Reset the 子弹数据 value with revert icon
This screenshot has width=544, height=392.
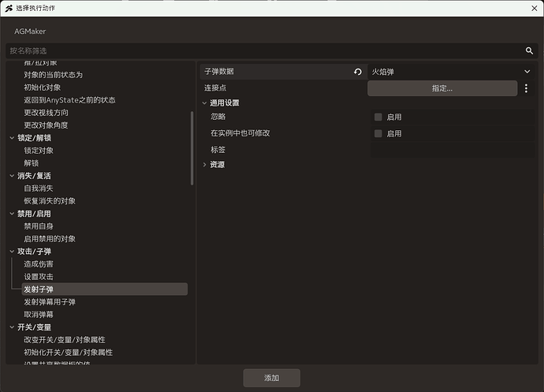pyautogui.click(x=358, y=72)
